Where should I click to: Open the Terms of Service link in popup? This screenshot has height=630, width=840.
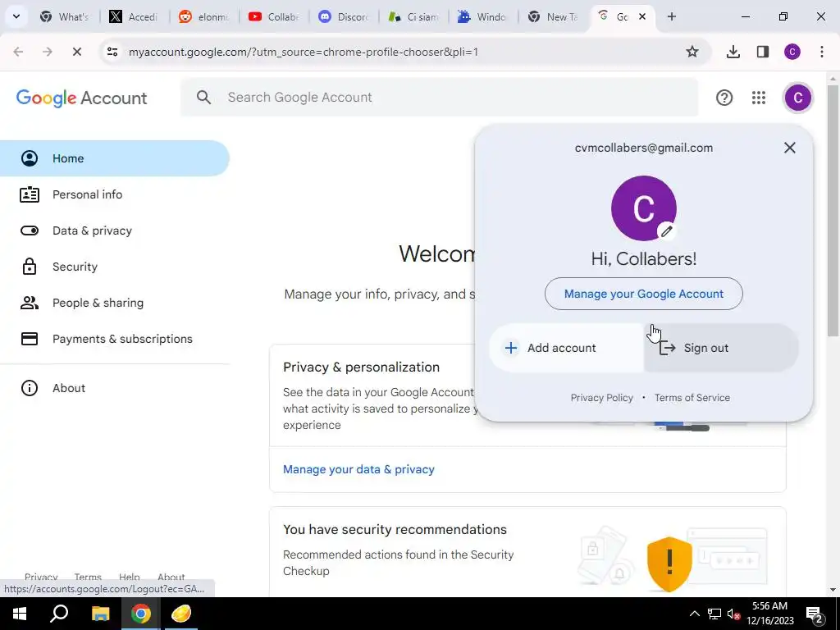(x=692, y=398)
